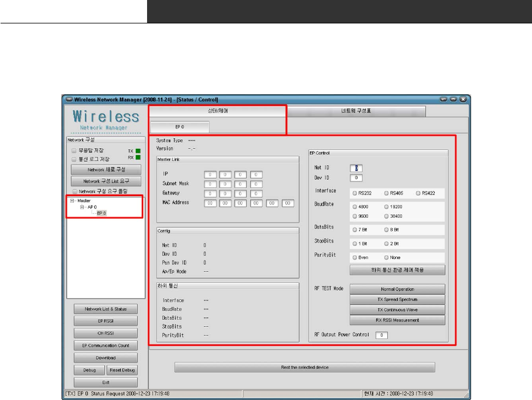Image resolution: width=532 pixels, height=400 pixels.
Task: Toggle Network 구성 요구 폴링 checkbox
Action: point(74,192)
